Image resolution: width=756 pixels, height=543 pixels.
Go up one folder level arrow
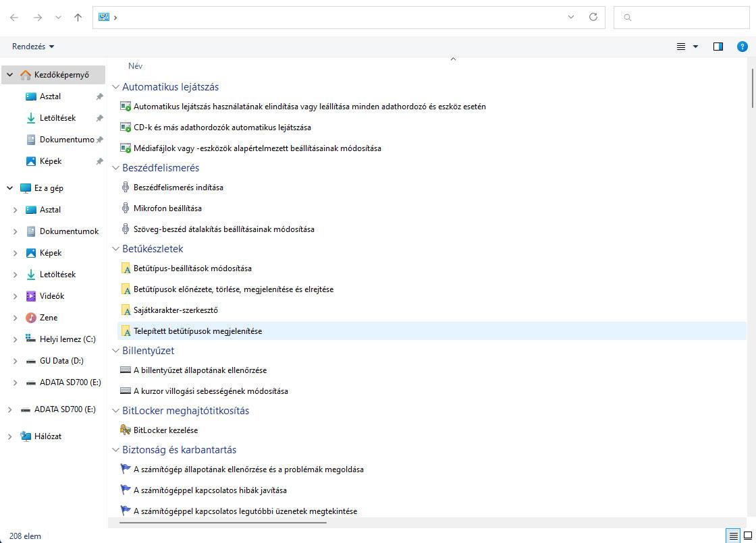[78, 17]
